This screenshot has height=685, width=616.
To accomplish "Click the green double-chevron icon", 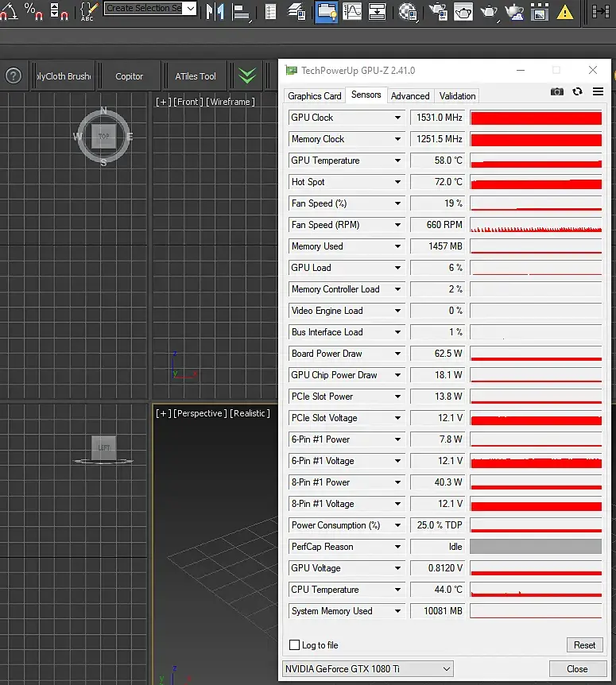I will coord(247,75).
